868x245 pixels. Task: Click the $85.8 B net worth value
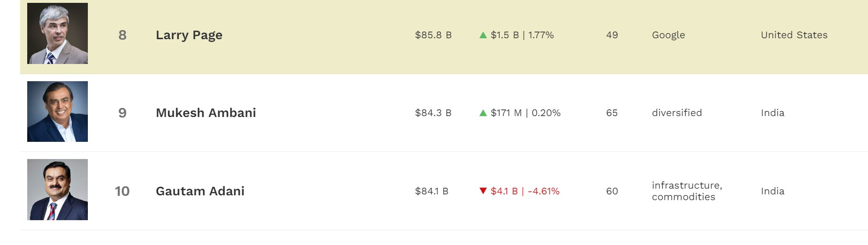click(x=433, y=35)
